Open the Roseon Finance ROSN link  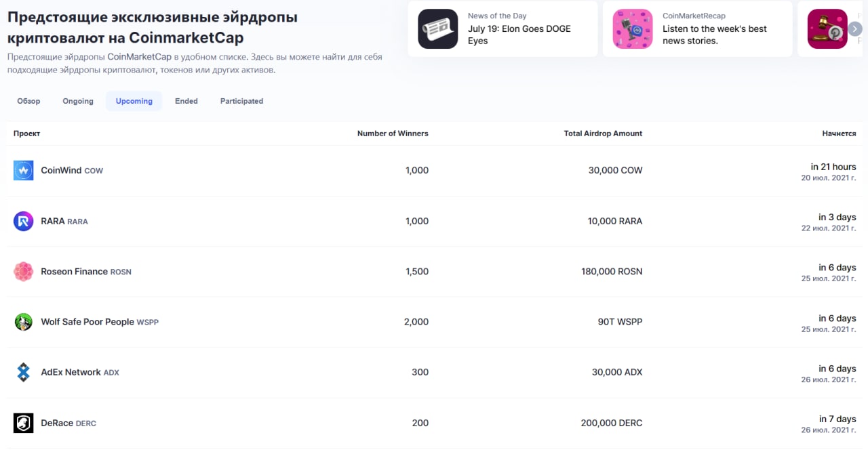tap(86, 272)
